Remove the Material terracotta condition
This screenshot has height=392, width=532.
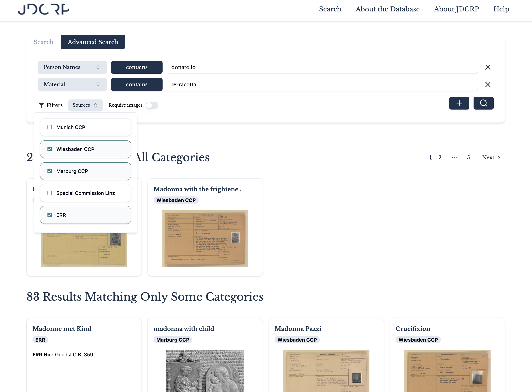[488, 84]
